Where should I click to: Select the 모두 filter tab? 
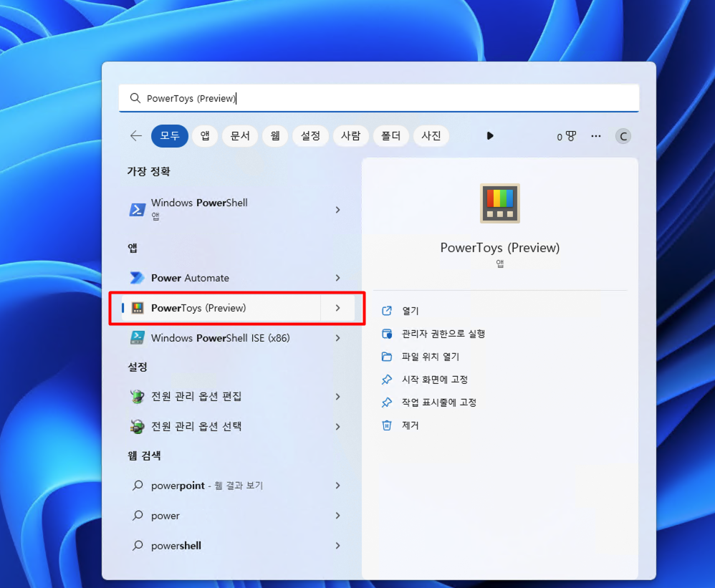point(170,136)
